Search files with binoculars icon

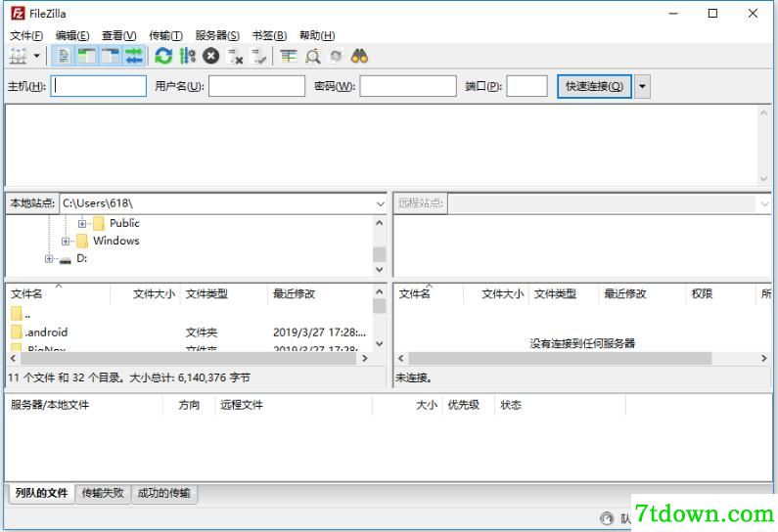coord(359,56)
